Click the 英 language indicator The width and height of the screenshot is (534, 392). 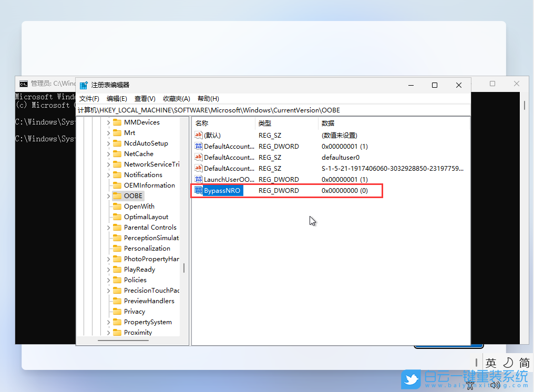(x=491, y=363)
